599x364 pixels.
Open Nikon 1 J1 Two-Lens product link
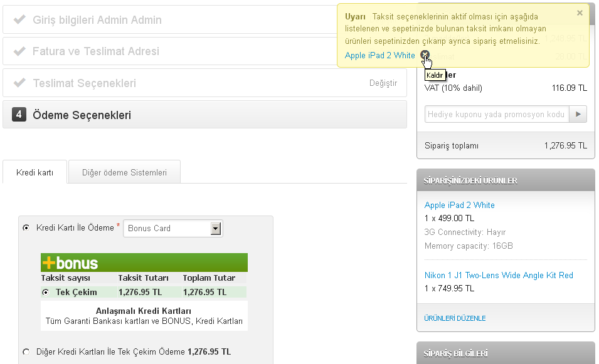[x=499, y=275]
